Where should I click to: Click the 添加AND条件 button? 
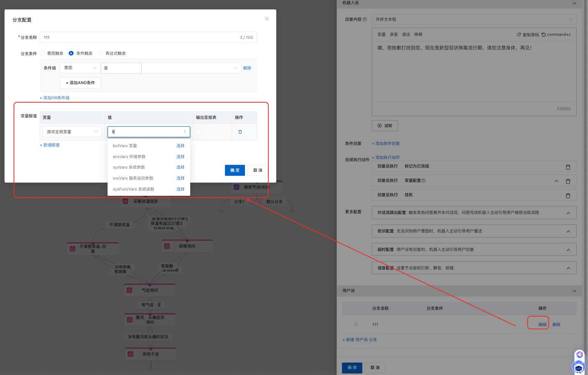(80, 83)
